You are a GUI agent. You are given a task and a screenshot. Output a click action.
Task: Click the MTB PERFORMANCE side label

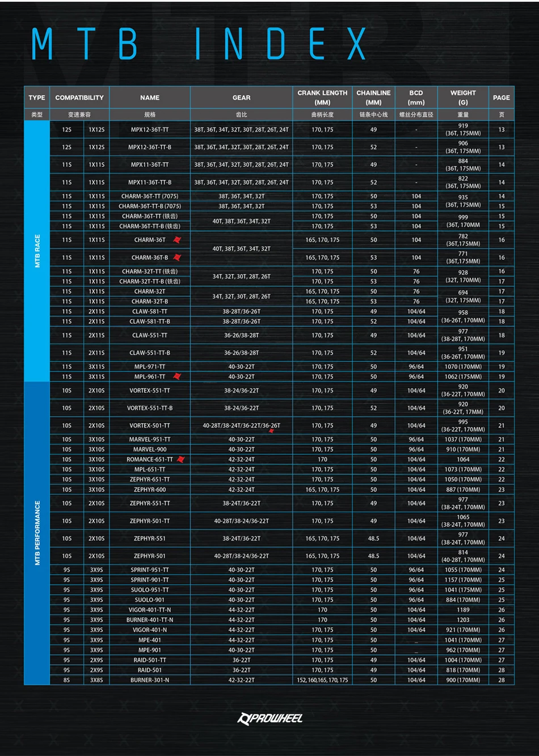coord(37,533)
